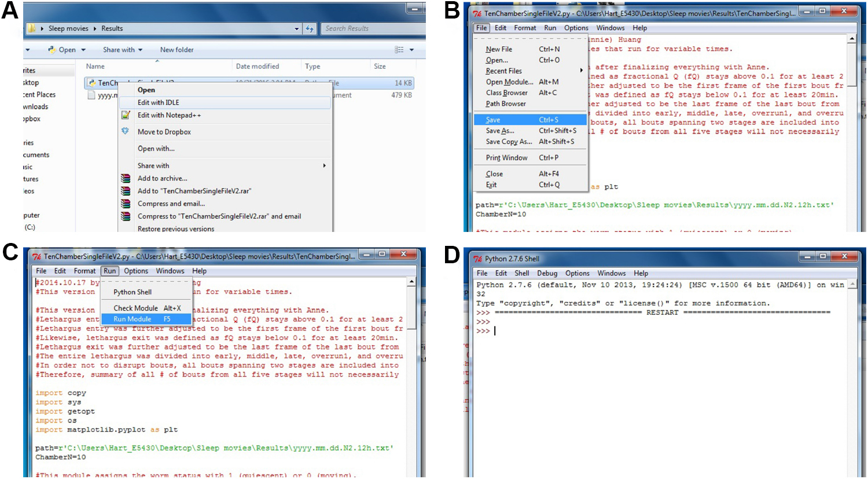This screenshot has height=479, width=868.
Task: Open Windows menu in panel C editor
Action: pyautogui.click(x=170, y=271)
